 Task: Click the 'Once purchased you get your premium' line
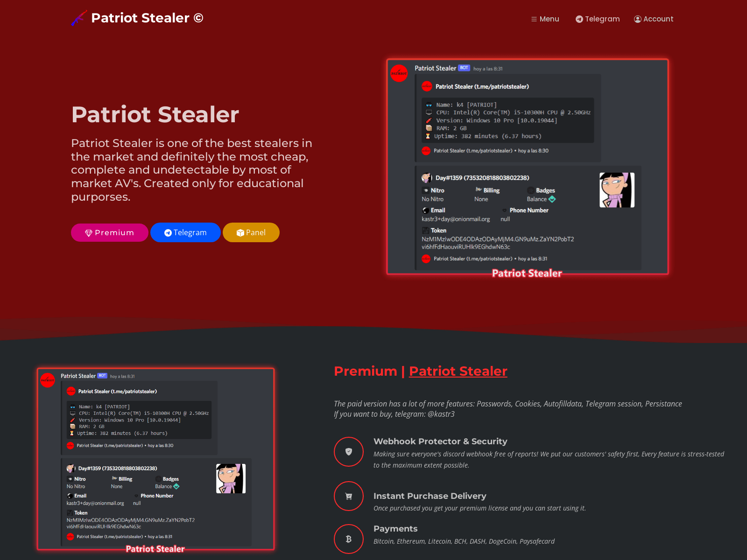[479, 508]
